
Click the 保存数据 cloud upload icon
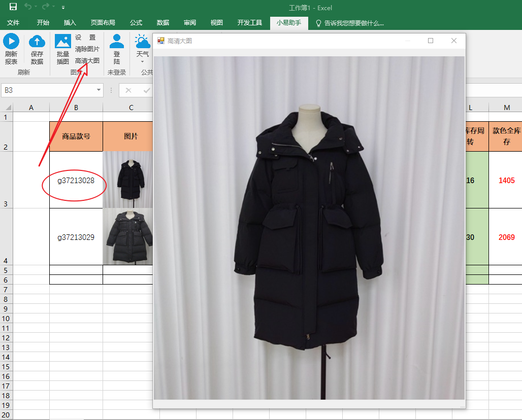(x=37, y=42)
